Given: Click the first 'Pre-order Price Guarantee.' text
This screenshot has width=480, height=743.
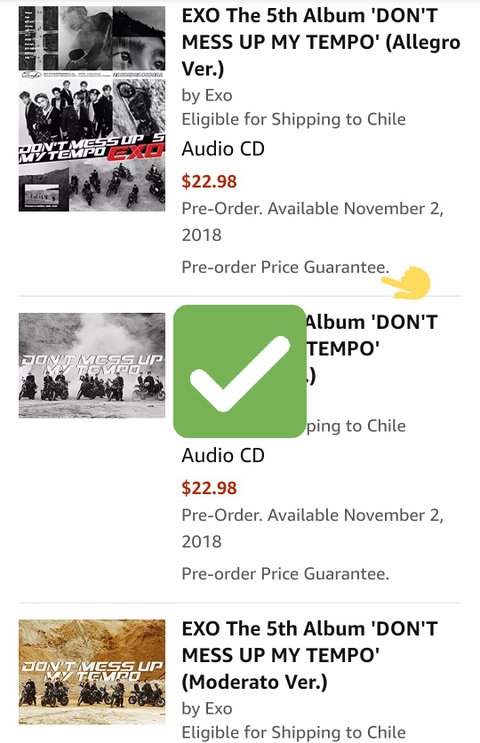Looking at the screenshot, I should 285,267.
